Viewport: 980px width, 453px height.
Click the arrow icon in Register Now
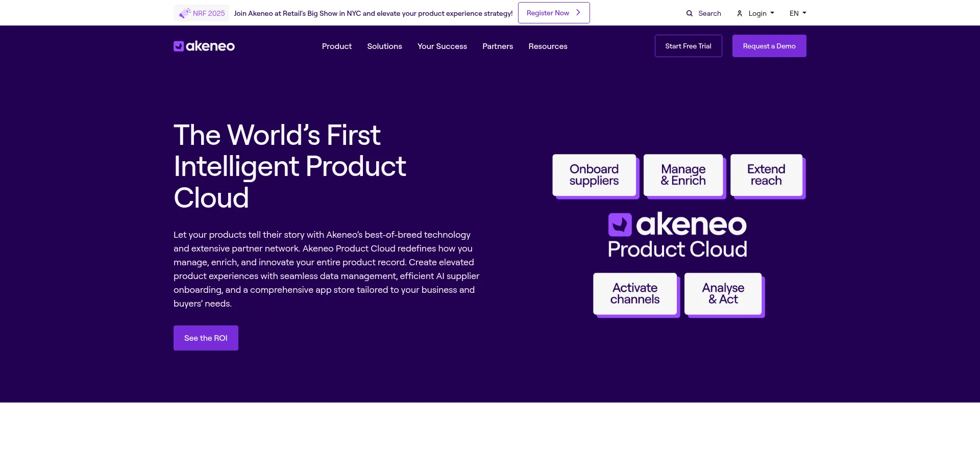click(578, 13)
